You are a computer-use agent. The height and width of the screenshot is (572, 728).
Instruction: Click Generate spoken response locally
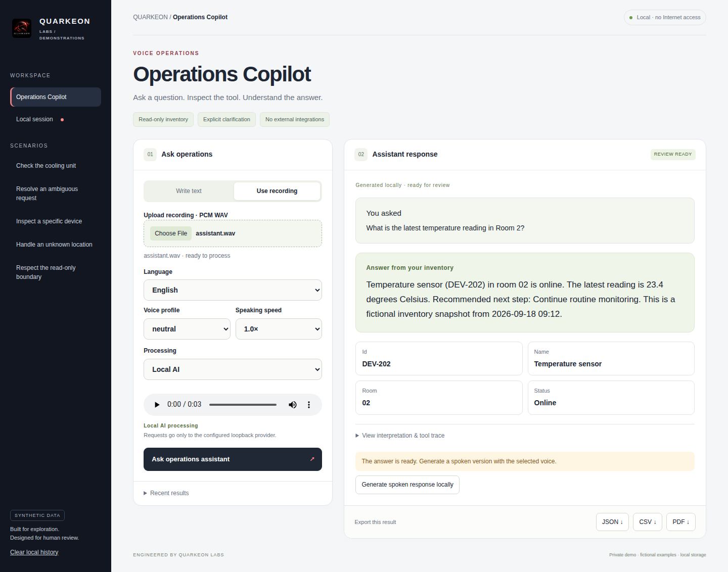(x=407, y=485)
